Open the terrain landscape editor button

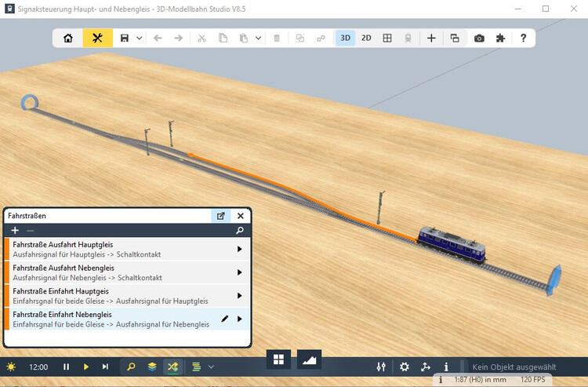309,360
